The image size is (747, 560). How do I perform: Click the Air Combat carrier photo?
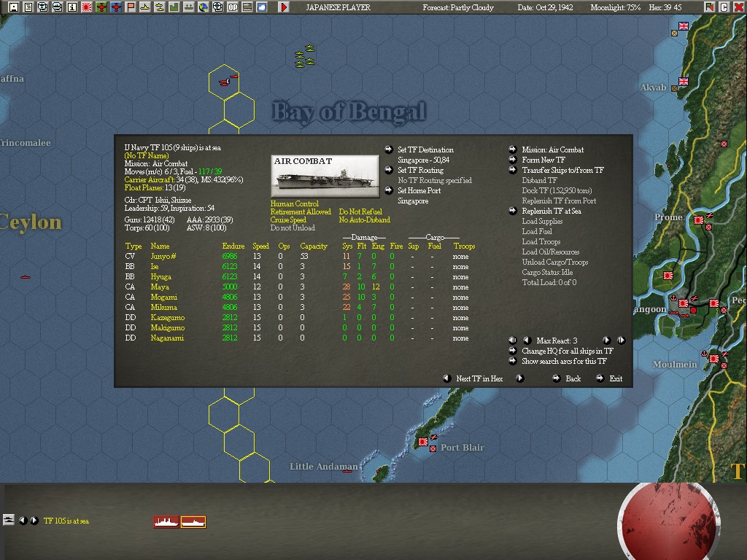325,176
